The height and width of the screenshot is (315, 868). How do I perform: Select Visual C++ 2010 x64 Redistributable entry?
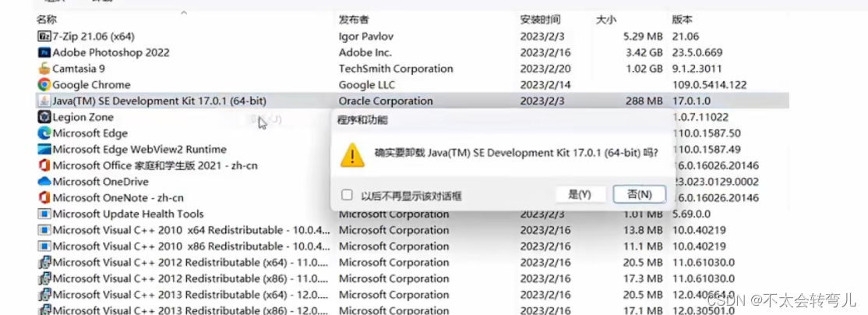click(191, 230)
